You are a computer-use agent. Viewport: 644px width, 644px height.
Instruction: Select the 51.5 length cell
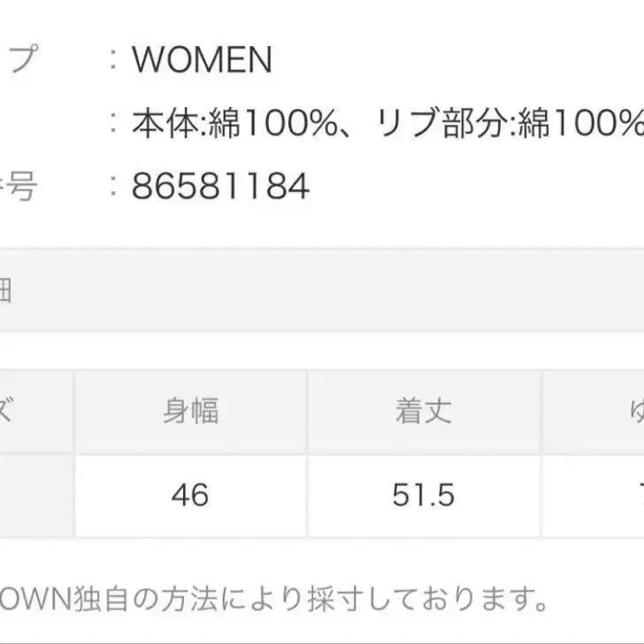[x=423, y=495]
